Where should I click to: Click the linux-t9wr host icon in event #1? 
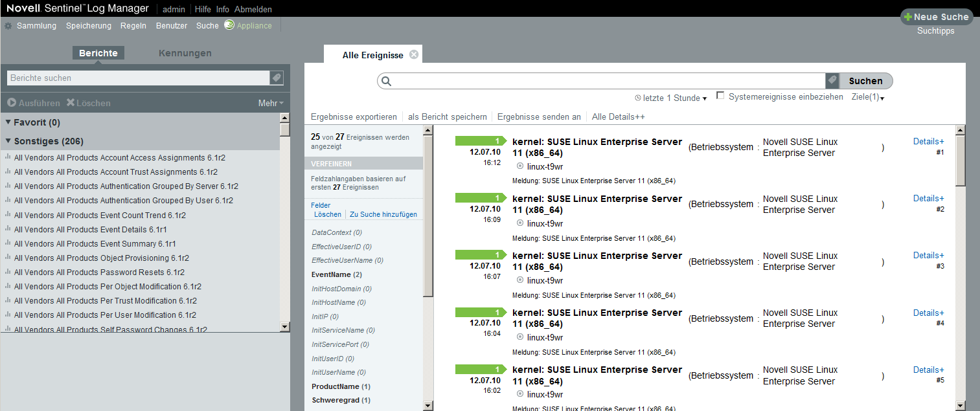[520, 166]
